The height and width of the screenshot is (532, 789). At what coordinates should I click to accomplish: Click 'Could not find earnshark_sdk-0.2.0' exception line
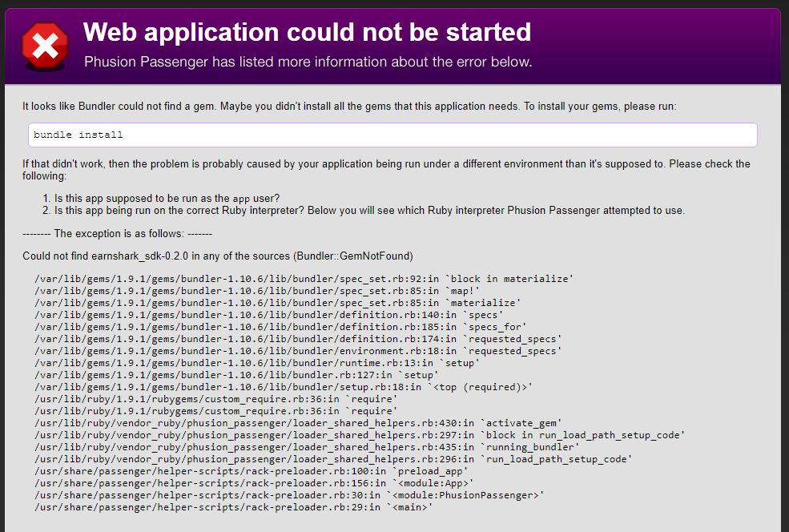coord(217,256)
